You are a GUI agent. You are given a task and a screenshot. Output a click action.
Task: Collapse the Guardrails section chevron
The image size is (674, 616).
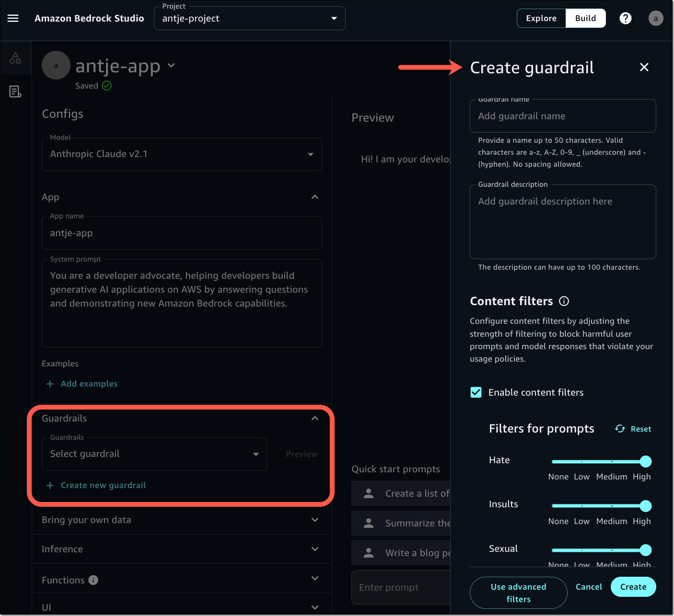pos(315,418)
